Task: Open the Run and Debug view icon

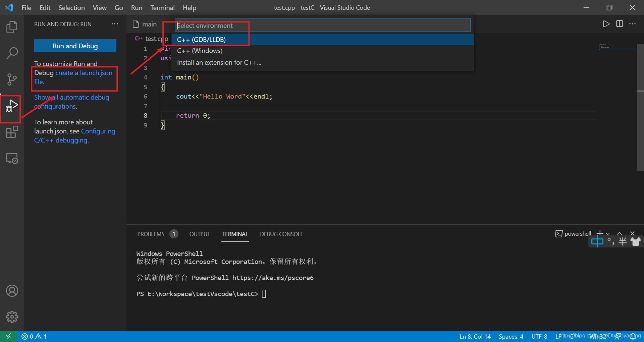Action: pyautogui.click(x=12, y=106)
